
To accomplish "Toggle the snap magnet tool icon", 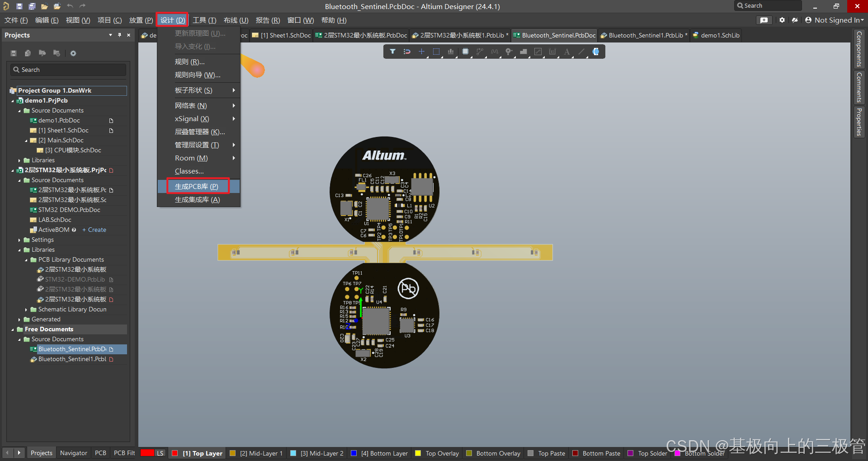I will (x=407, y=52).
